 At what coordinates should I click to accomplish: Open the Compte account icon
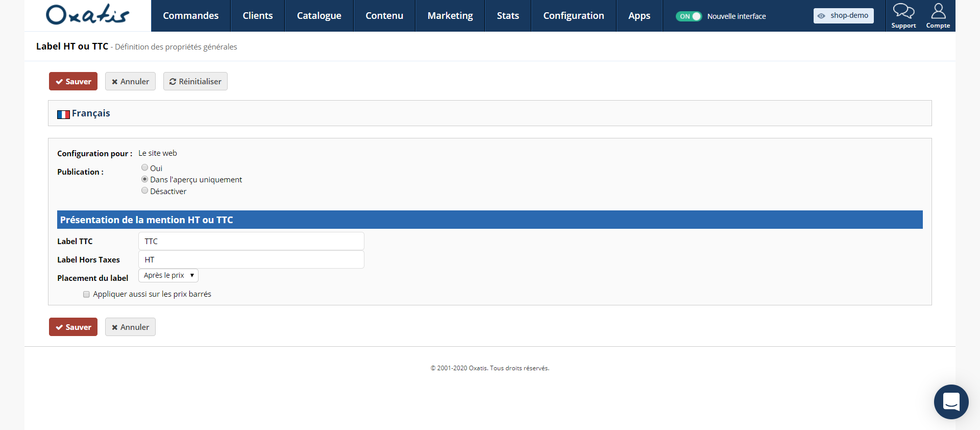click(938, 16)
